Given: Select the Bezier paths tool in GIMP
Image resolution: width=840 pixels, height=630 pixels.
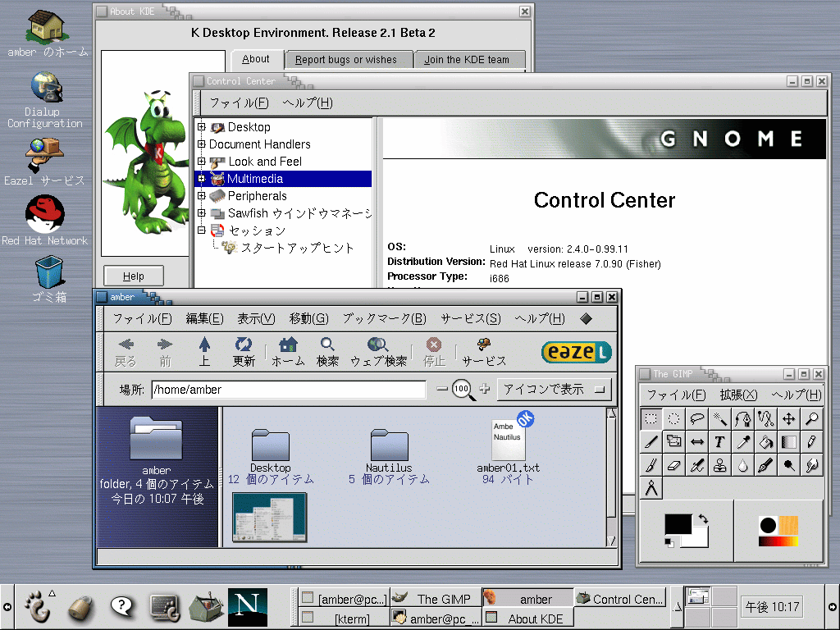Looking at the screenshot, I should 743,418.
